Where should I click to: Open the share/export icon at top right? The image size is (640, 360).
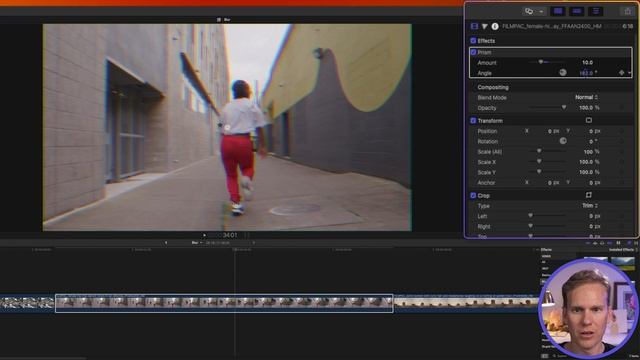(x=627, y=11)
